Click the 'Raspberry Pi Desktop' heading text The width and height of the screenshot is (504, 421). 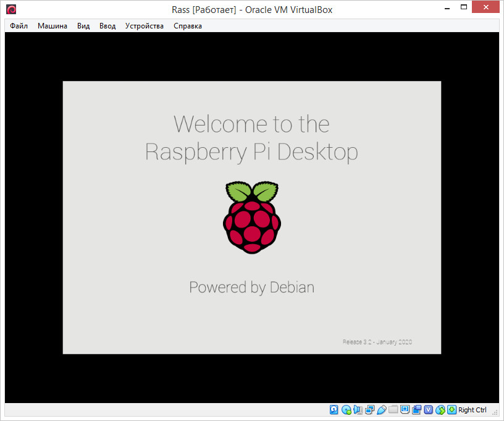(x=251, y=152)
